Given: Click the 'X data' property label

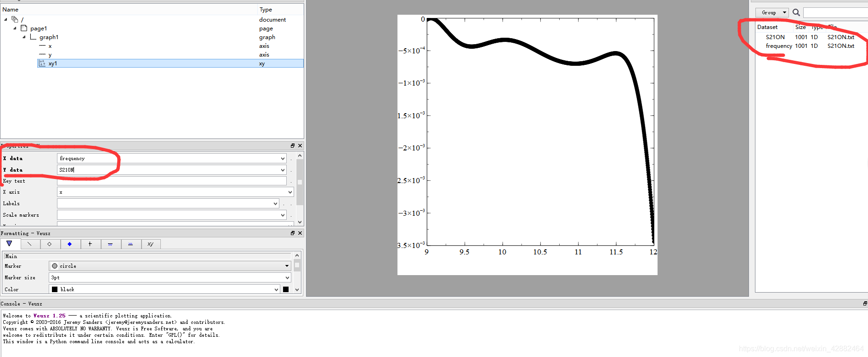Looking at the screenshot, I should point(12,158).
